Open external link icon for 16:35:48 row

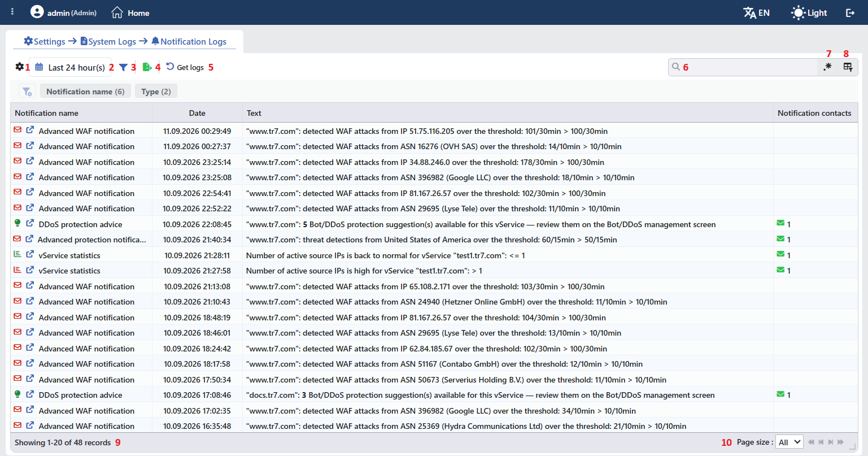point(30,425)
